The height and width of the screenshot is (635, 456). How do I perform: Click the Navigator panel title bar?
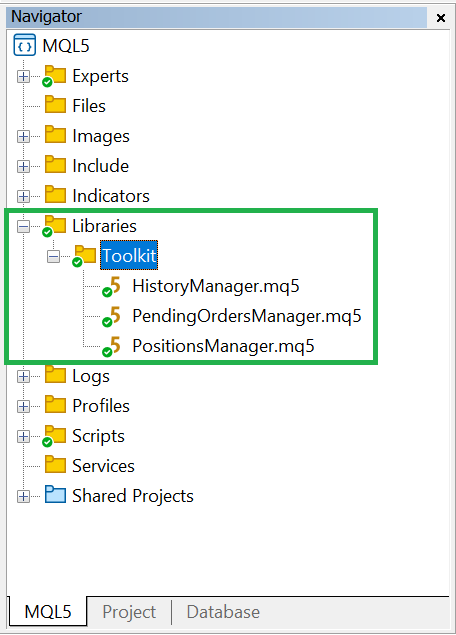tap(217, 17)
